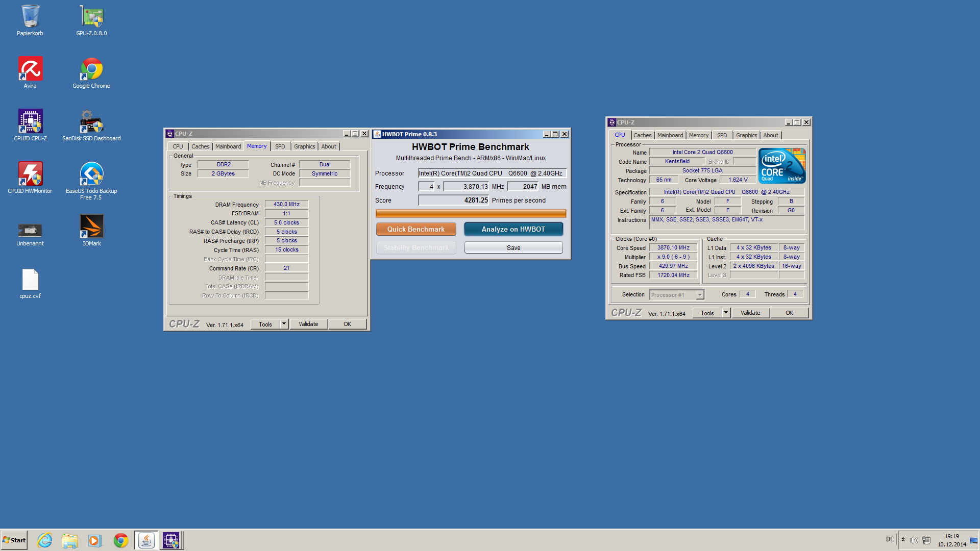Click title icon of left CPU-Z window
980x551 pixels.
pos(170,134)
